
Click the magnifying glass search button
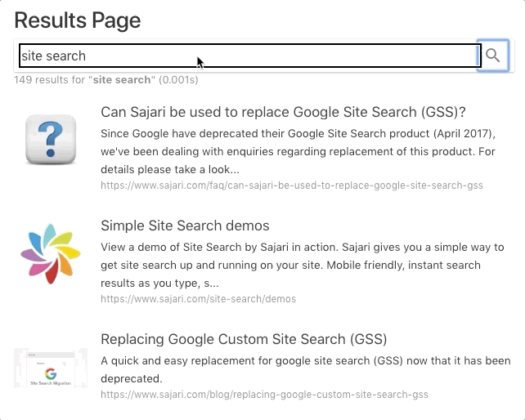493,56
